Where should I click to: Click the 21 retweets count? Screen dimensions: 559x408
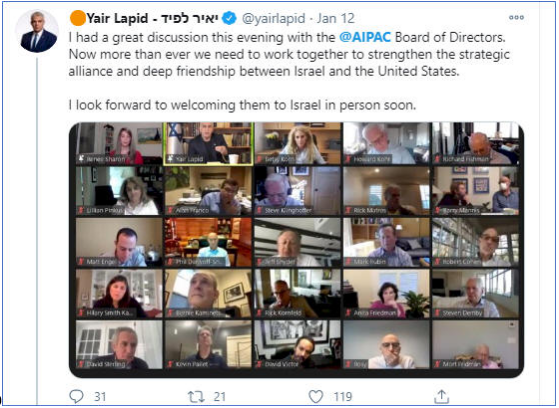tap(220, 397)
